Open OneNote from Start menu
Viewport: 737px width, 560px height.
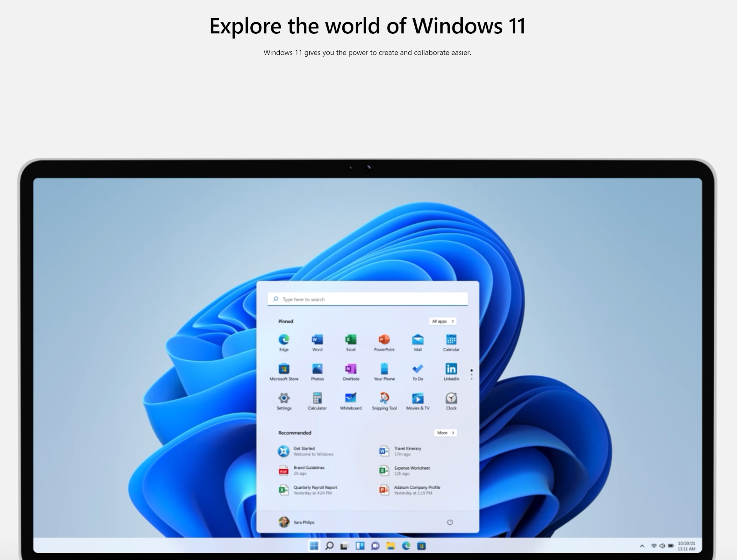pos(350,372)
